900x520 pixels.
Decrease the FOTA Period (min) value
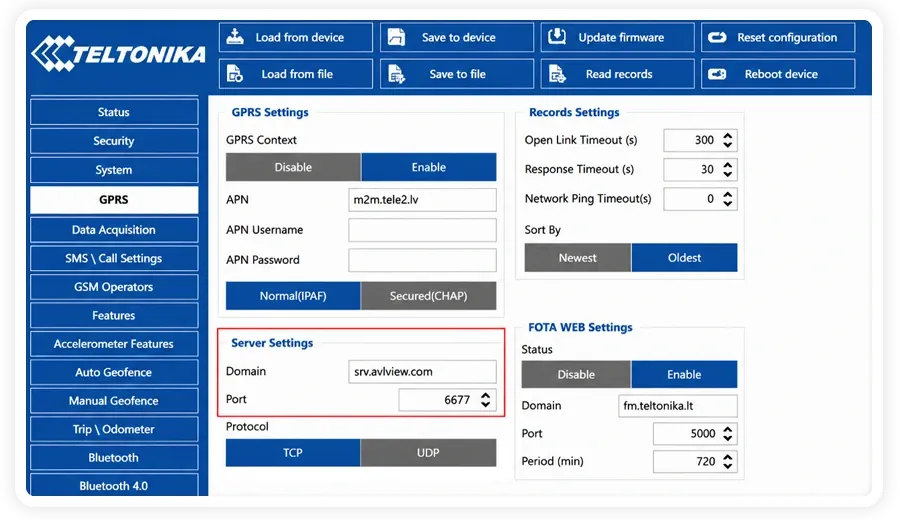(x=728, y=466)
